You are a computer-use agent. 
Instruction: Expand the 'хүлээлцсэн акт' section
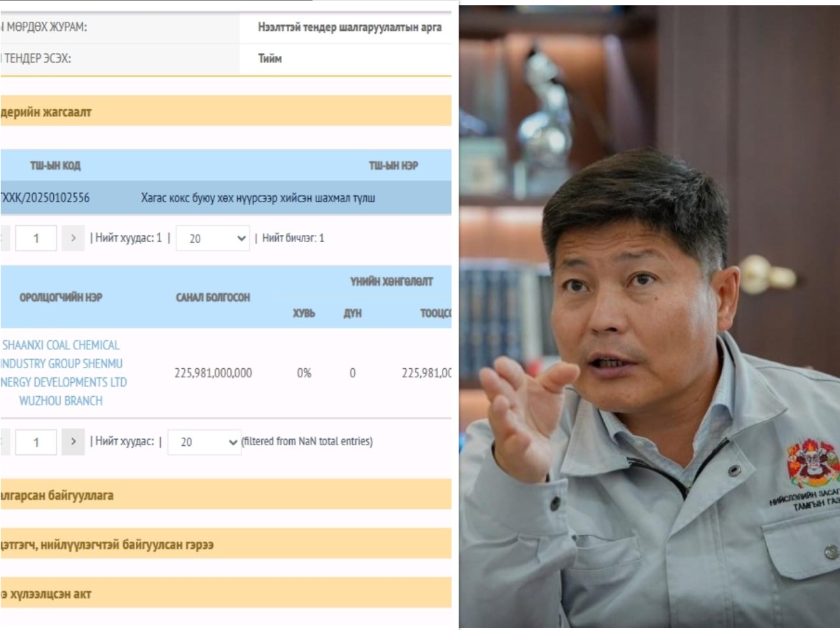[x=225, y=594]
